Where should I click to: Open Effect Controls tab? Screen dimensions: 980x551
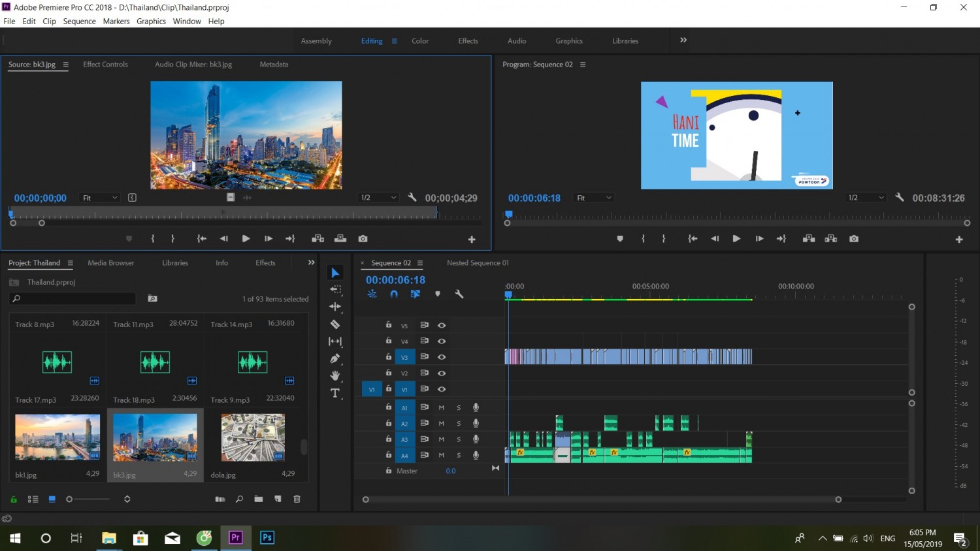click(105, 65)
